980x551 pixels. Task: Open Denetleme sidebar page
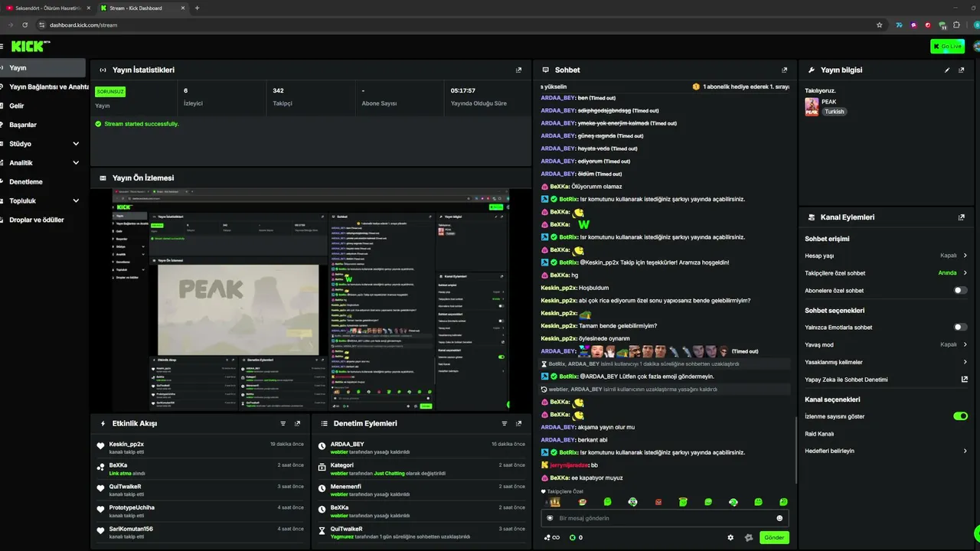[x=43, y=182]
